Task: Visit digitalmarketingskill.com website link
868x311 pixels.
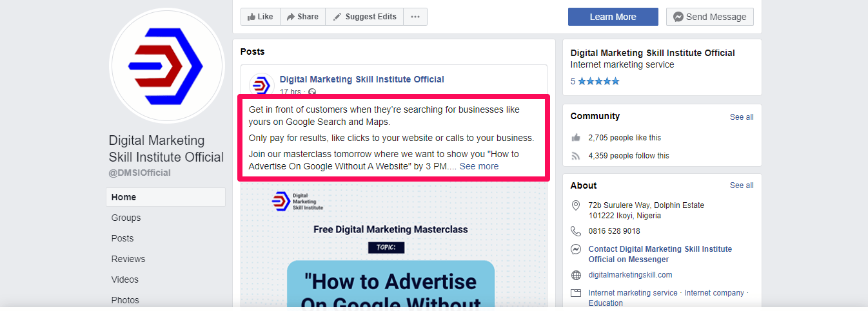Action: point(630,275)
